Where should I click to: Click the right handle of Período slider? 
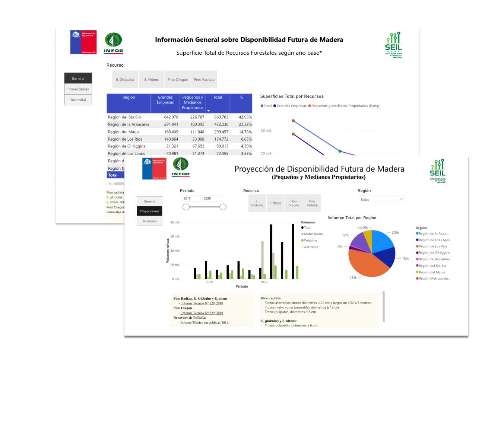[223, 207]
